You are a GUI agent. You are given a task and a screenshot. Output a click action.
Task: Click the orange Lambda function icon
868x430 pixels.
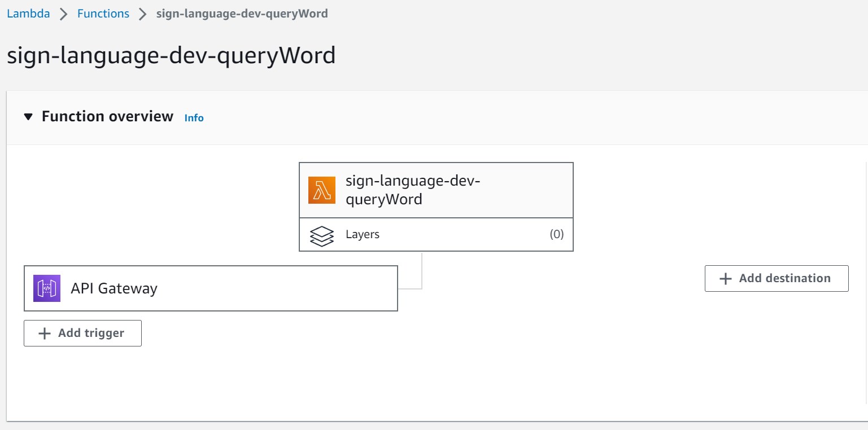pyautogui.click(x=322, y=190)
